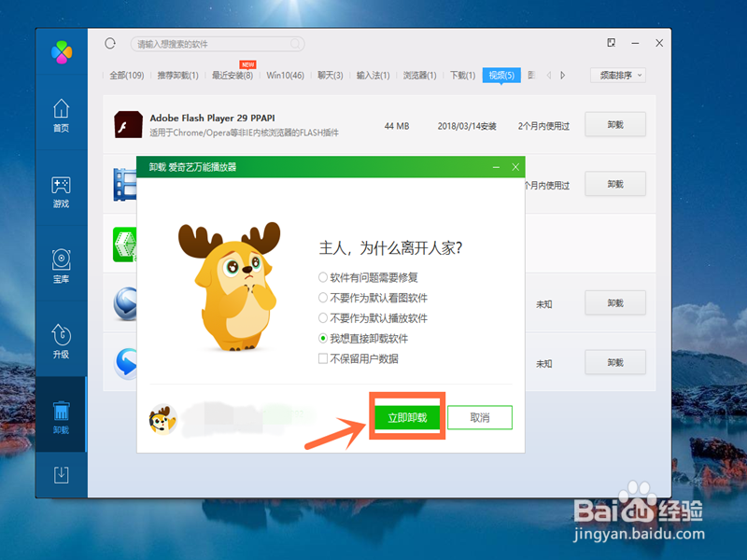Image resolution: width=747 pixels, height=560 pixels.
Task: Click the magnifier search icon in the search box
Action: [295, 44]
